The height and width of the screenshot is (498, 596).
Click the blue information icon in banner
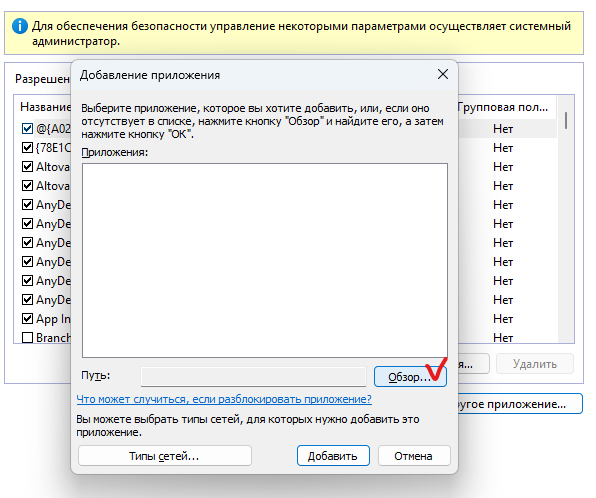19,26
